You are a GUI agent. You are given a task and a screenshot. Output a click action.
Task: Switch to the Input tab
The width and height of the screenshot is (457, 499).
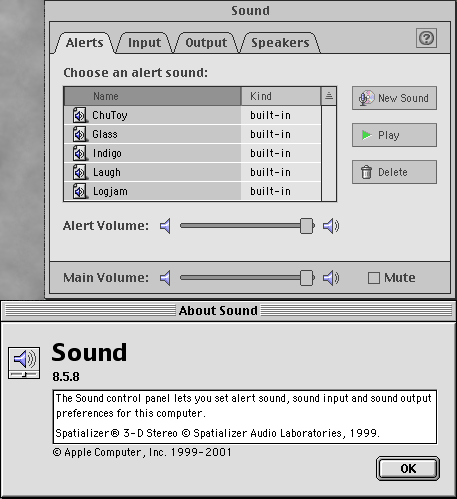click(144, 43)
